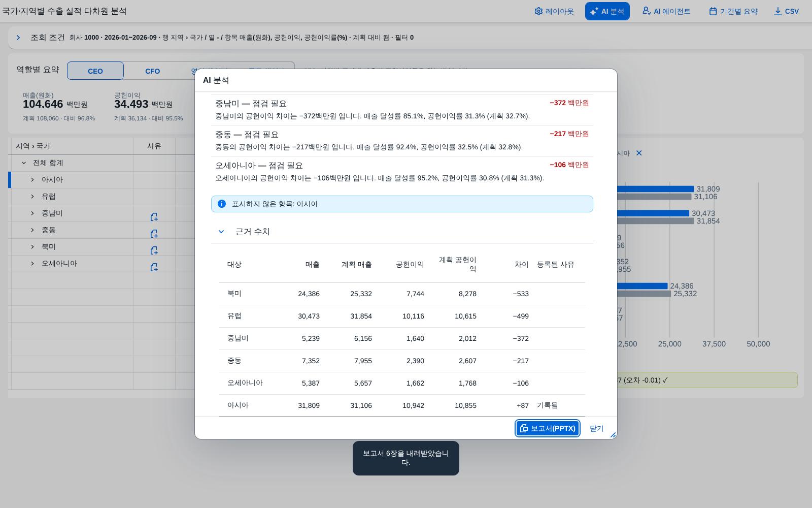Expand the 북미 region row
This screenshot has height=508, width=812.
pos(32,247)
